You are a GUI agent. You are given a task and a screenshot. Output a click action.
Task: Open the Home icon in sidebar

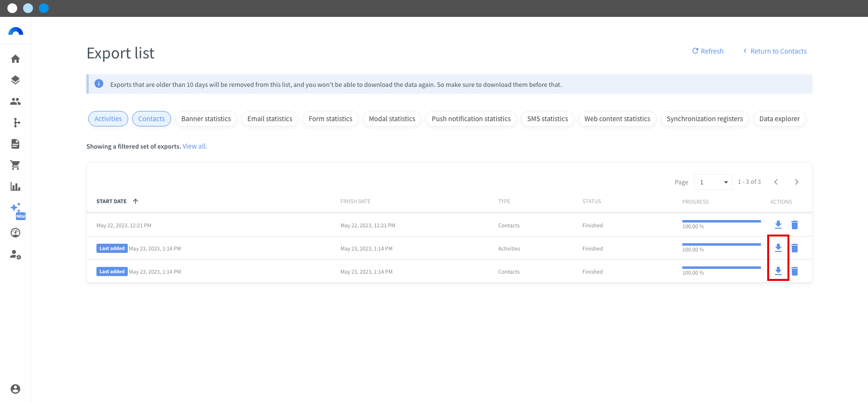pos(15,59)
